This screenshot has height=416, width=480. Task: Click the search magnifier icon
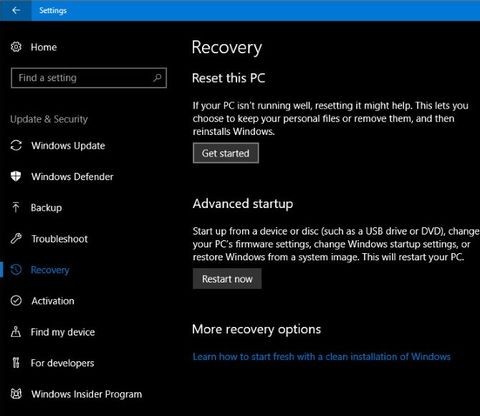(x=157, y=78)
